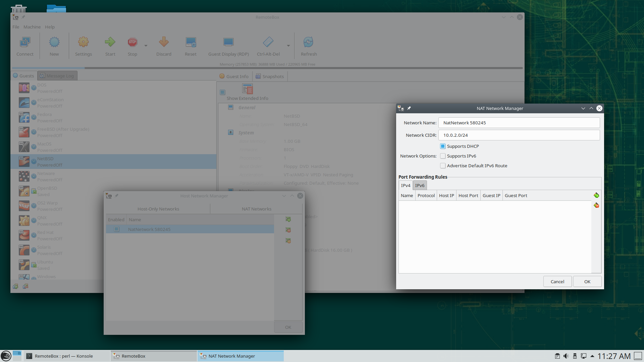
Task: Click the memory usage progress bar
Action: coord(267,68)
